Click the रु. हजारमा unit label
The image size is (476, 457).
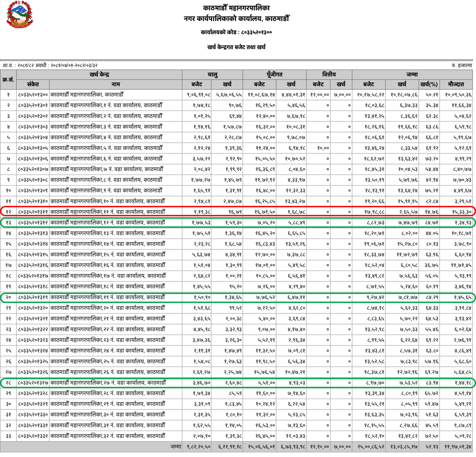point(462,65)
